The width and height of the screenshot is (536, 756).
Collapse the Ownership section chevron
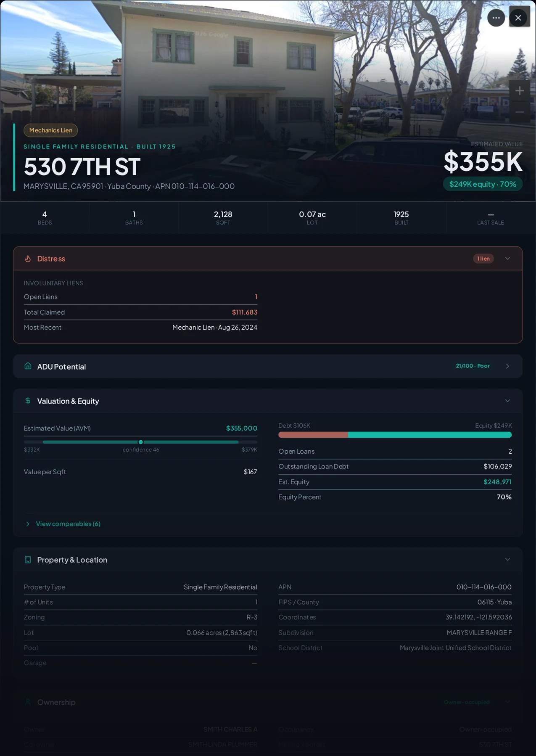tap(507, 702)
